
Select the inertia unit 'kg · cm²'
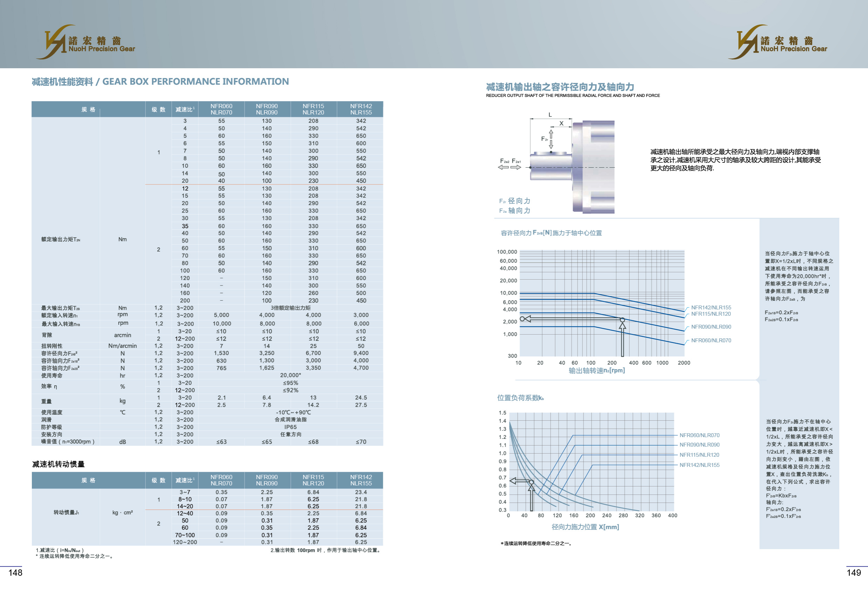(122, 513)
